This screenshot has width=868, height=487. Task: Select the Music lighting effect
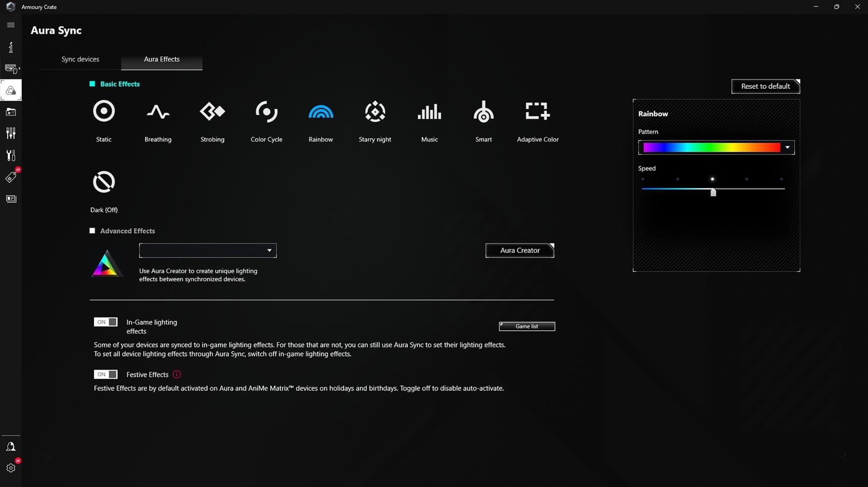pyautogui.click(x=429, y=112)
